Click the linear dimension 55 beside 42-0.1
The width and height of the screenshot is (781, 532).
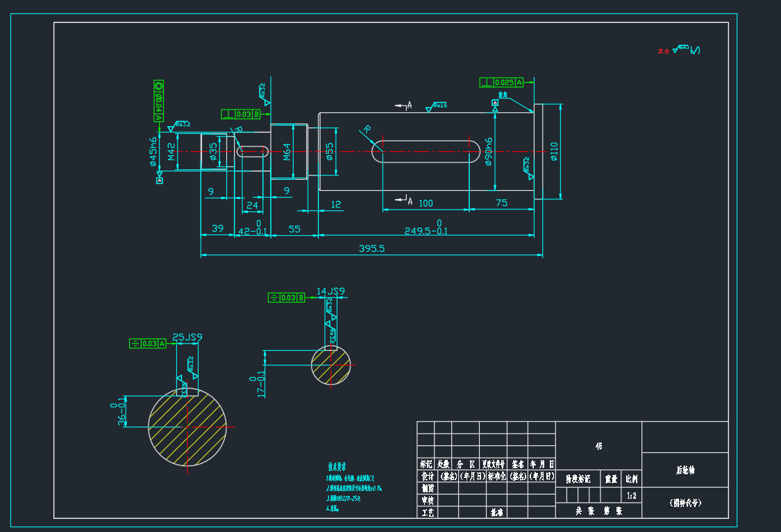[x=294, y=229]
